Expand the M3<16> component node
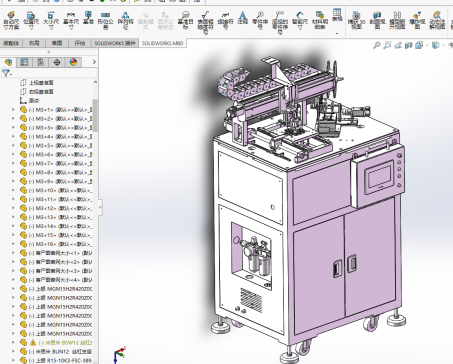Image resolution: width=453 pixels, height=364 pixels. 13,244
